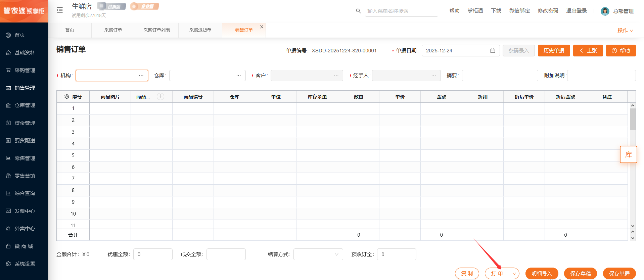The width and height of the screenshot is (644, 280).
Task: Switch to the 采购退货单 tab
Action: point(200,30)
